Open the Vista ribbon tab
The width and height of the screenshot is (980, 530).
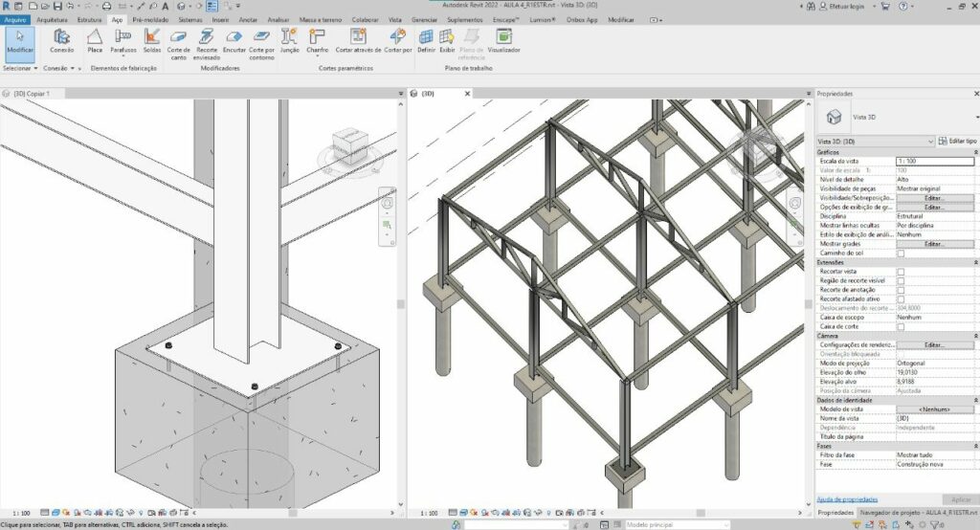(x=395, y=20)
